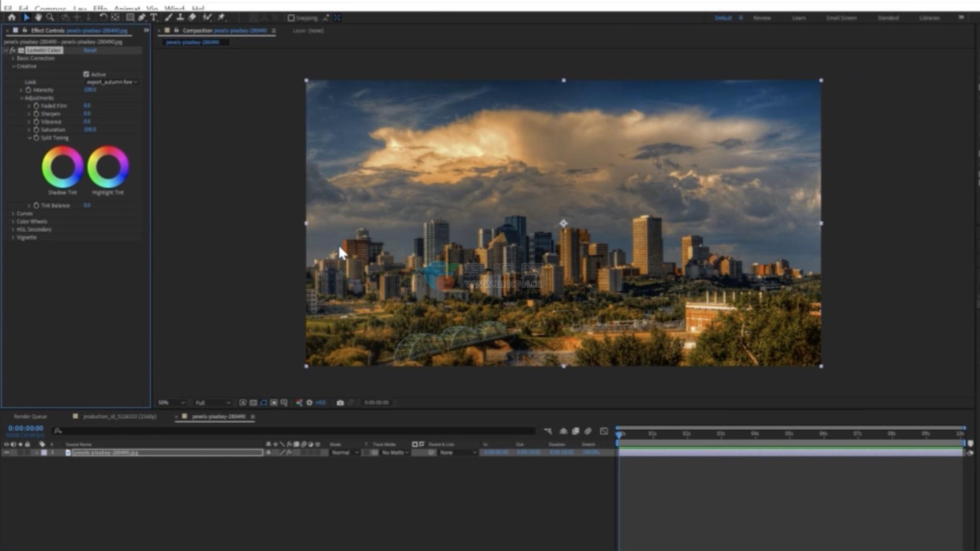Switch to the Small Screen workspace
980x551 pixels.
click(x=841, y=18)
